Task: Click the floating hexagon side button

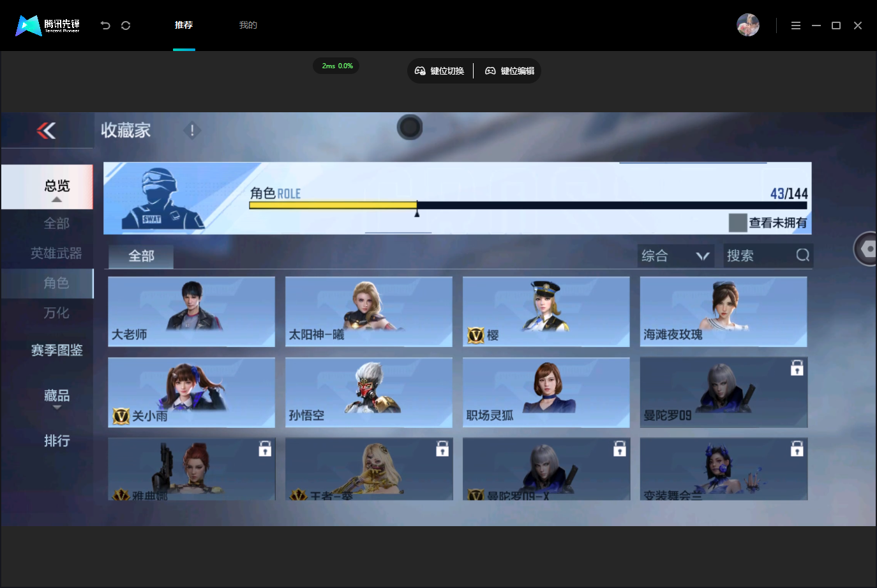Action: (x=867, y=249)
